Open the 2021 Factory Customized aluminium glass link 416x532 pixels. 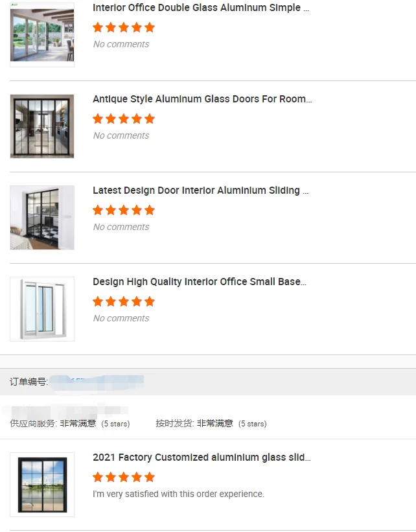point(202,457)
